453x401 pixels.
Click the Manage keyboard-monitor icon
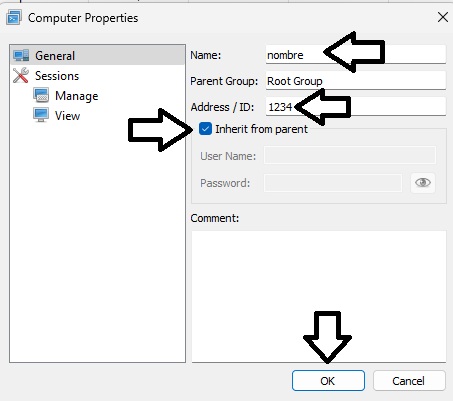41,95
